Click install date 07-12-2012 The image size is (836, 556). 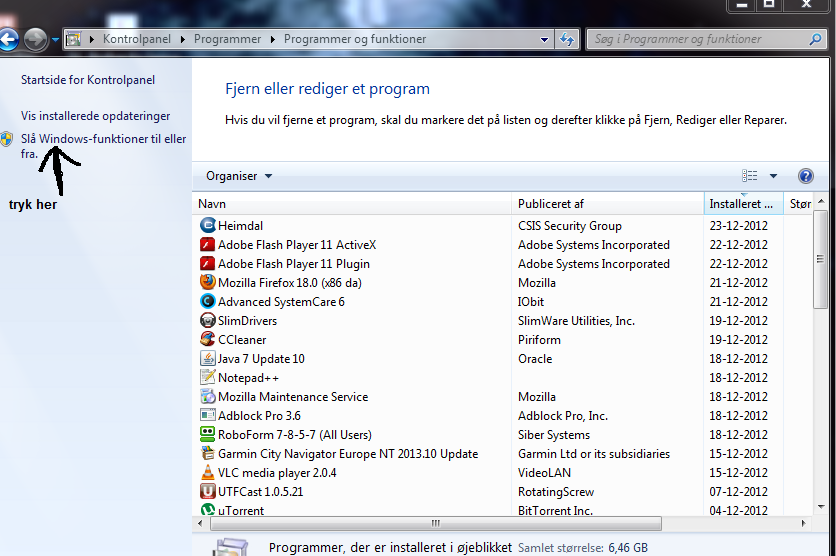click(738, 491)
